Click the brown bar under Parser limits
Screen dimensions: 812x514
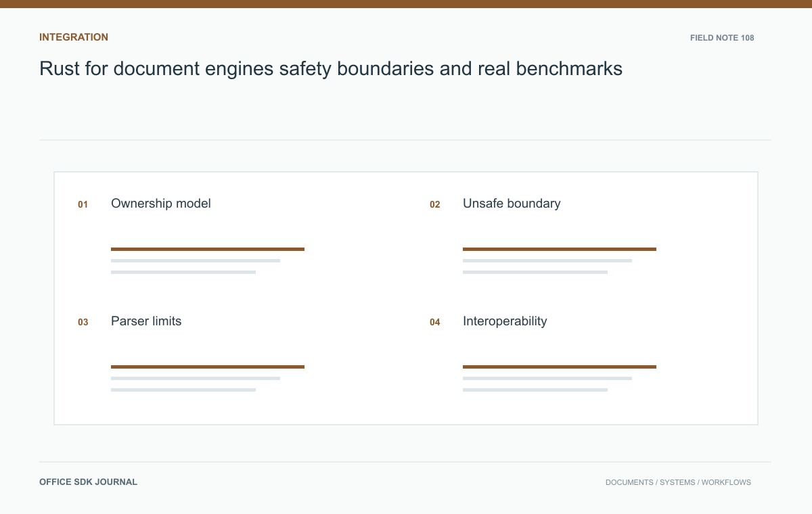pyautogui.click(x=208, y=367)
